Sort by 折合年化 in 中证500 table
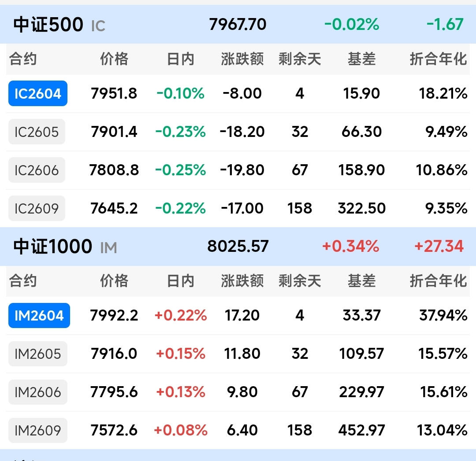The height and width of the screenshot is (461, 476). [x=438, y=59]
